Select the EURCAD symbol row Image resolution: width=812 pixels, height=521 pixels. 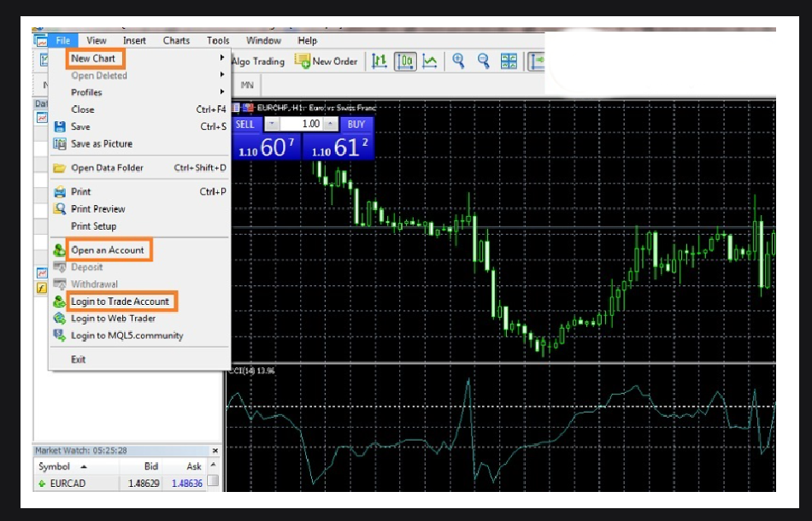coord(121,483)
